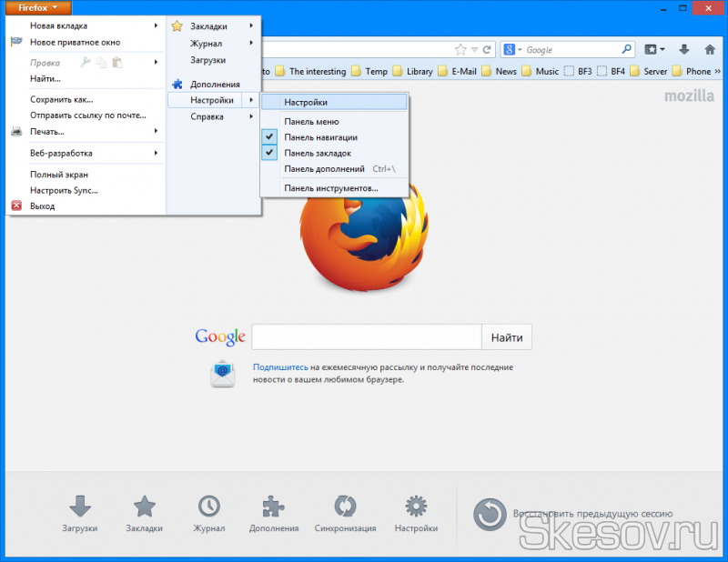Click the bookmark star in address bar

(460, 50)
